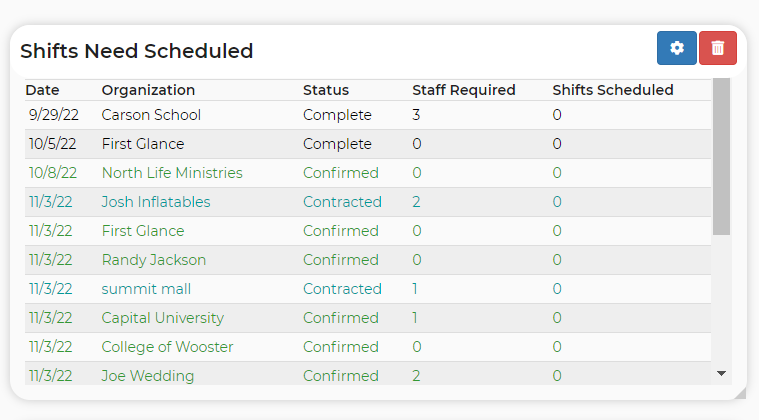The width and height of the screenshot is (759, 420).
Task: Sort by the Date column header
Action: click(x=42, y=90)
